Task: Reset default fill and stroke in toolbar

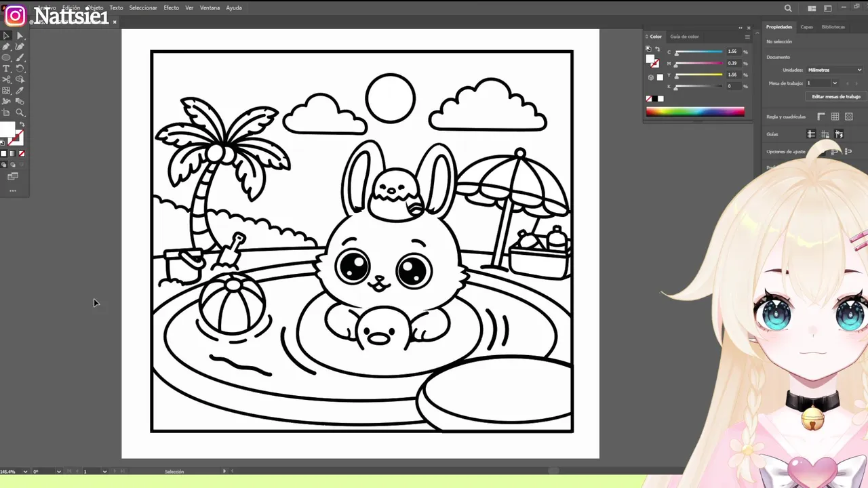Action: point(2,142)
